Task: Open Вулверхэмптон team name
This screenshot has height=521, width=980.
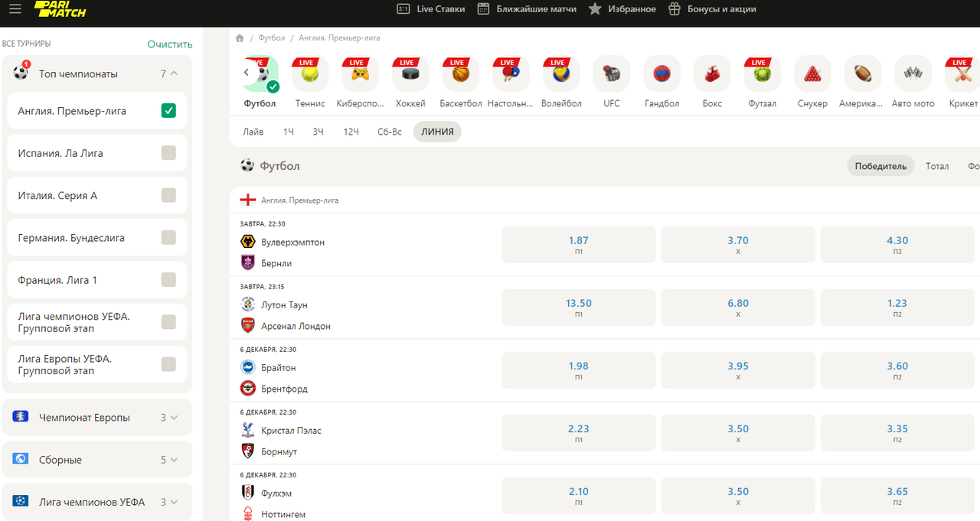Action: click(293, 242)
